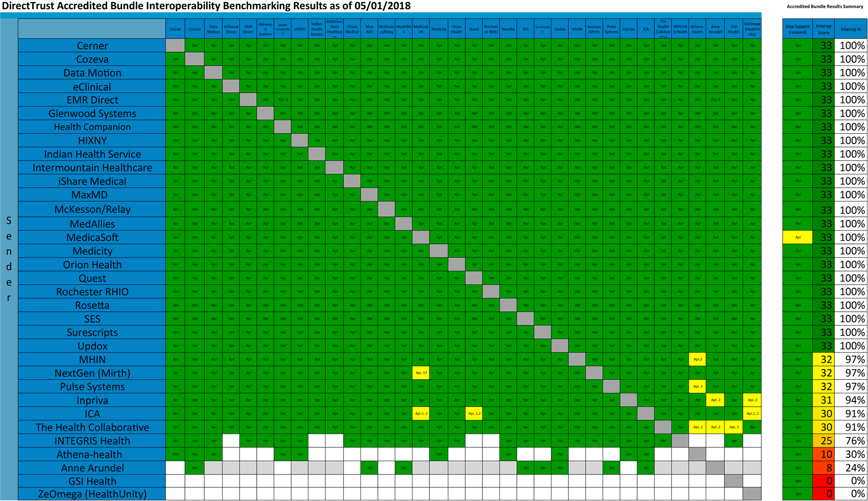The width and height of the screenshot is (868, 501).
Task: Click INTEGRIS Health's Interop Score of 25
Action: (x=824, y=441)
